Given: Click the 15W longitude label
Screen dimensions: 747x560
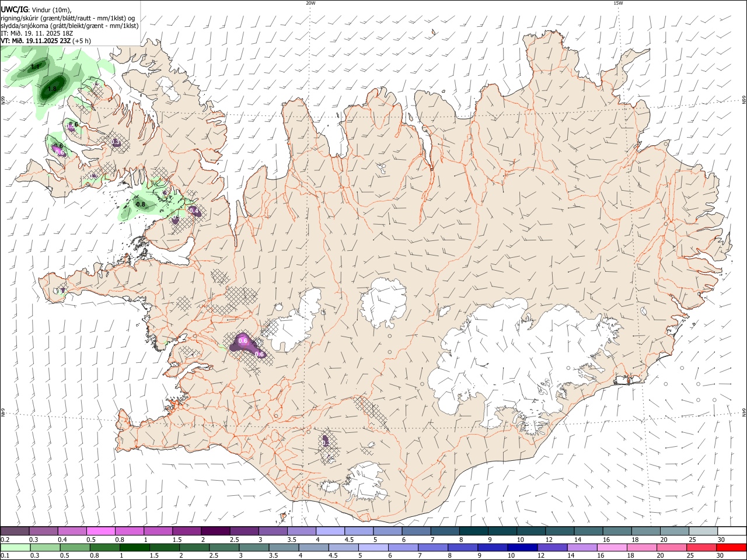Looking at the screenshot, I should coord(618,3).
